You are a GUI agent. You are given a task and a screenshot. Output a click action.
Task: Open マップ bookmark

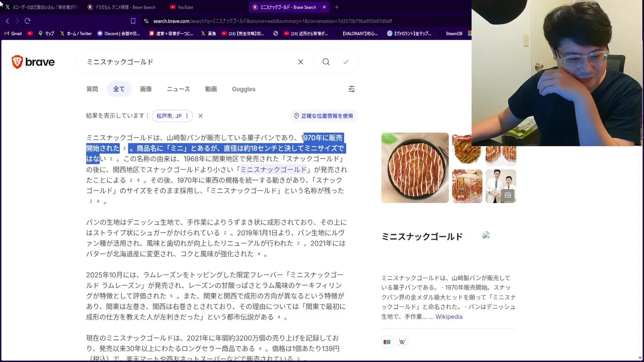(x=46, y=34)
